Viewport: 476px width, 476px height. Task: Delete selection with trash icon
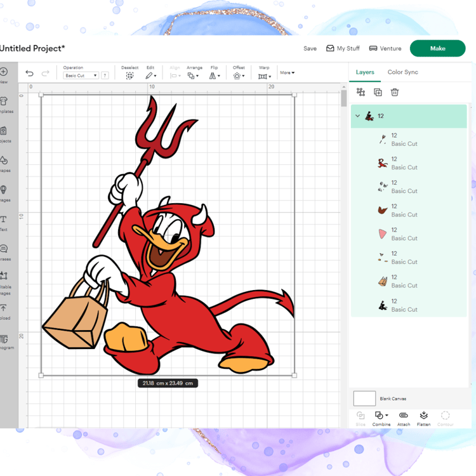tap(395, 92)
